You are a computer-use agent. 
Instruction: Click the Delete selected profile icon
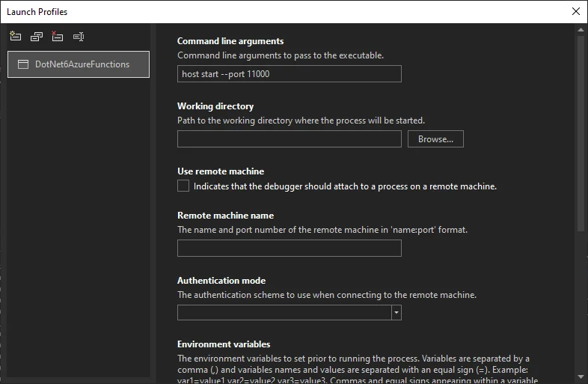click(58, 36)
